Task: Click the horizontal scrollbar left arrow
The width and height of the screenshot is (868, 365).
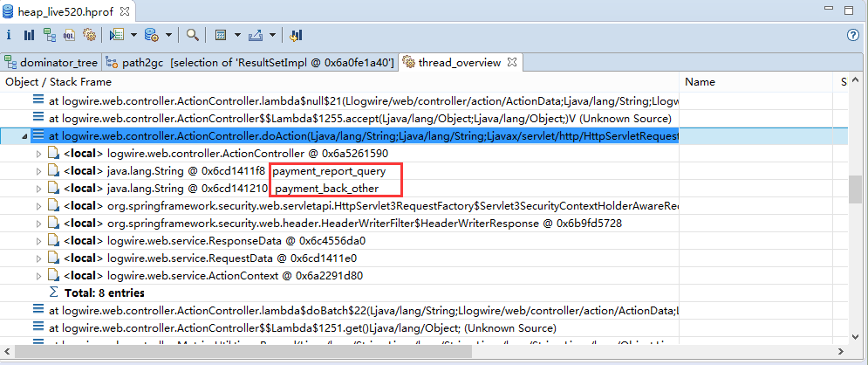Action: (x=7, y=351)
